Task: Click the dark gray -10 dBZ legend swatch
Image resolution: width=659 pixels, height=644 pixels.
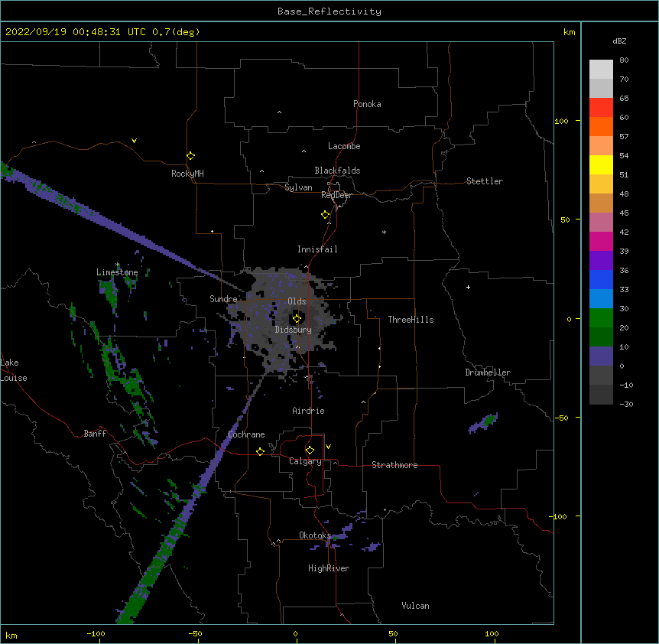Action: [x=601, y=394]
